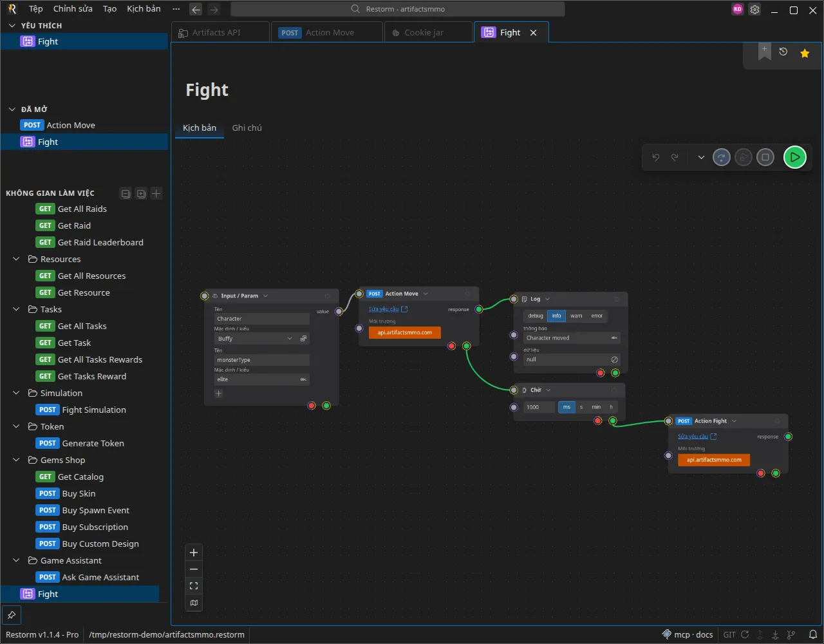Click the type switch icon beside Buffy
This screenshot has width=824, height=644.
[x=304, y=338]
